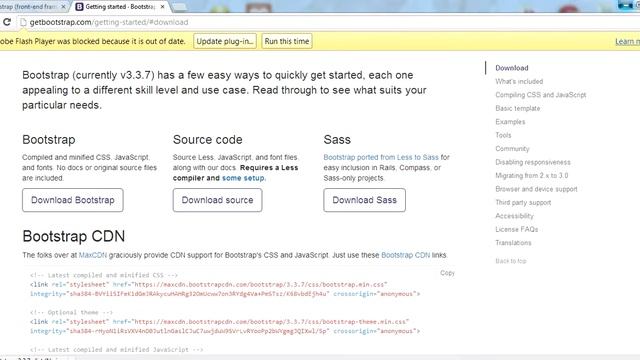The height and width of the screenshot is (360, 640).
Task: Go to Third party support in sidebar
Action: [523, 202]
